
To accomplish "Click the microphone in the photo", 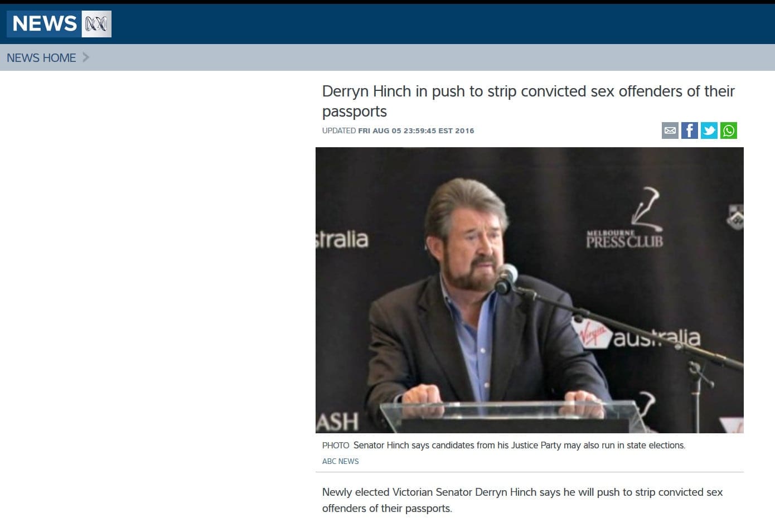I will click(506, 278).
